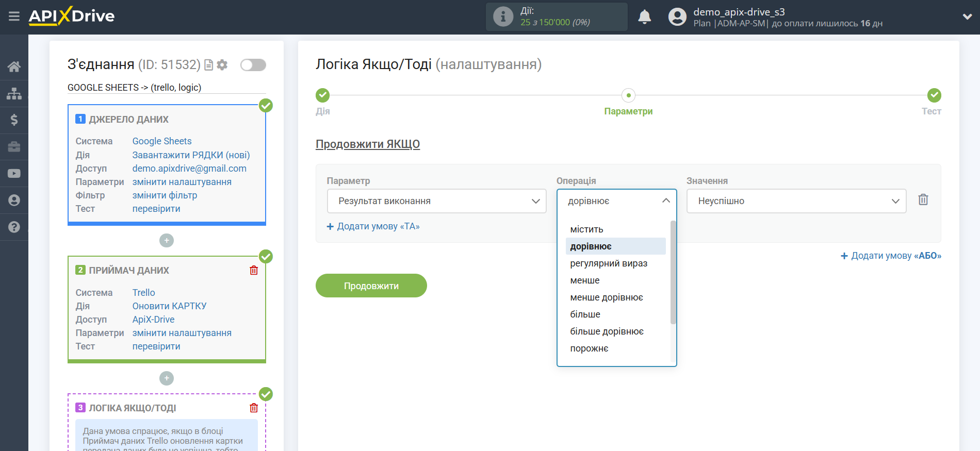Screen dimensions: 980x451
Task: Open the connections sitemap icon in sidebar
Action: pyautogui.click(x=14, y=93)
